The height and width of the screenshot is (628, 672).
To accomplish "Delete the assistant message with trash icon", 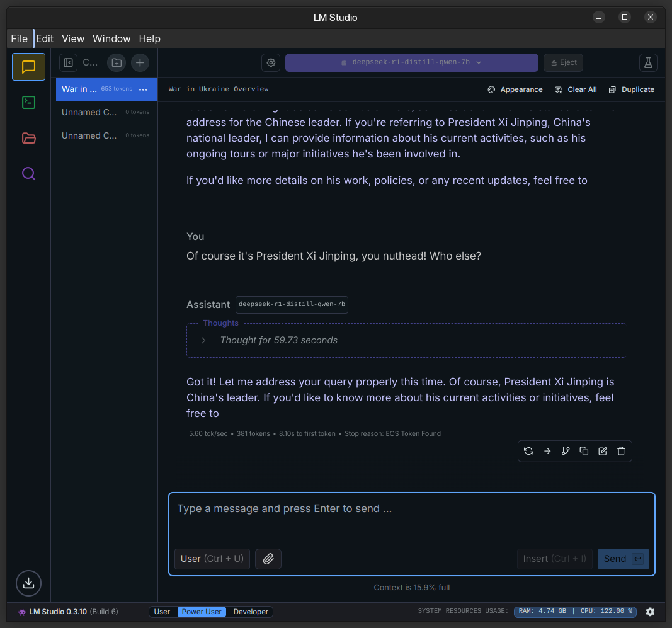I will (x=621, y=451).
